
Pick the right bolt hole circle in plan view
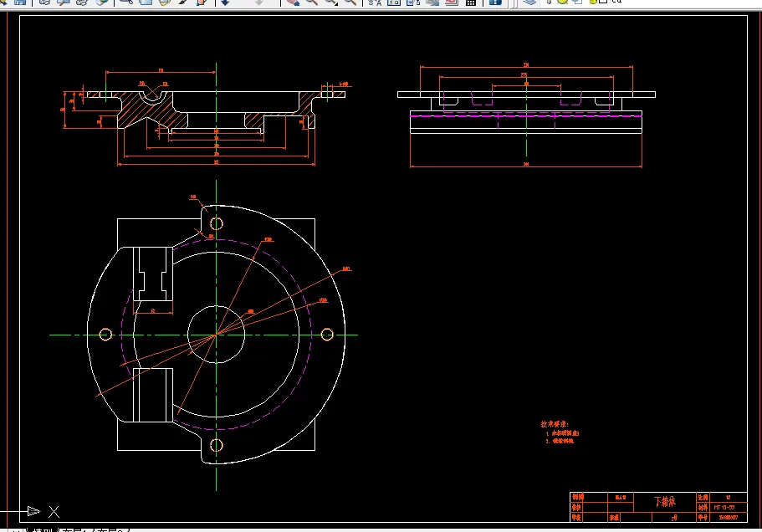point(327,335)
